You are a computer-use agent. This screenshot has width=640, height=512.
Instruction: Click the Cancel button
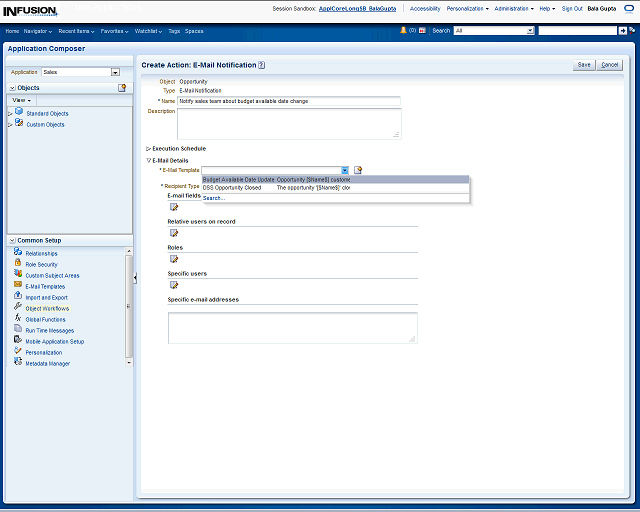click(x=609, y=65)
